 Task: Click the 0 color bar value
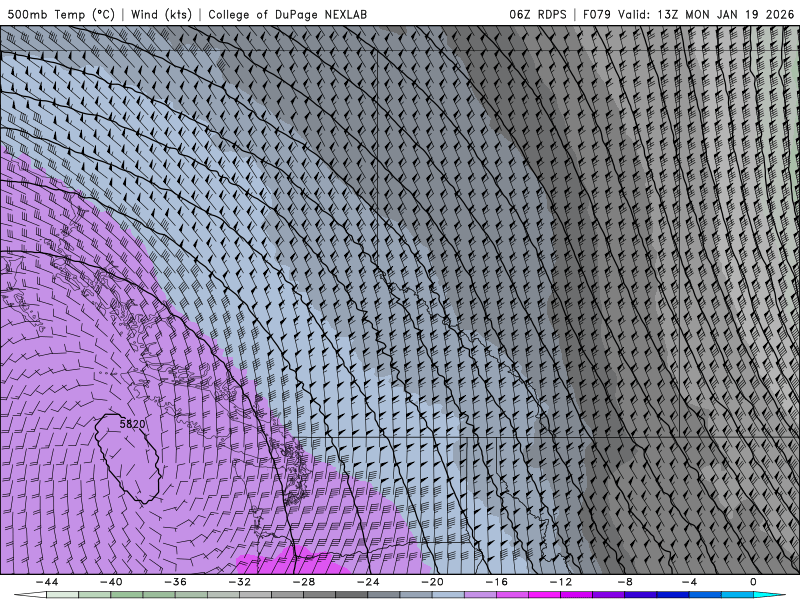pos(753,582)
